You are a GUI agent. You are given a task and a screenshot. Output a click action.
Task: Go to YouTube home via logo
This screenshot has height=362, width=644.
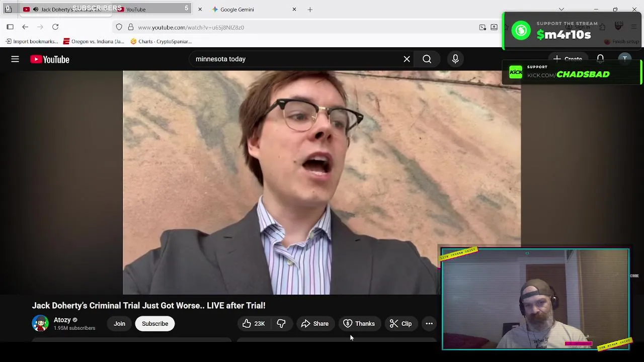(x=50, y=59)
